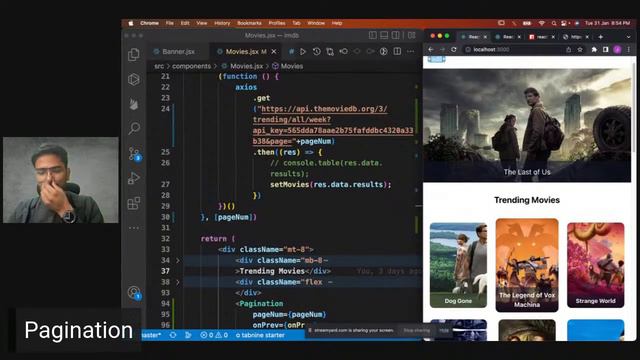The width and height of the screenshot is (640, 360).
Task: Reload the localhost page in Chrome
Action: click(x=453, y=49)
